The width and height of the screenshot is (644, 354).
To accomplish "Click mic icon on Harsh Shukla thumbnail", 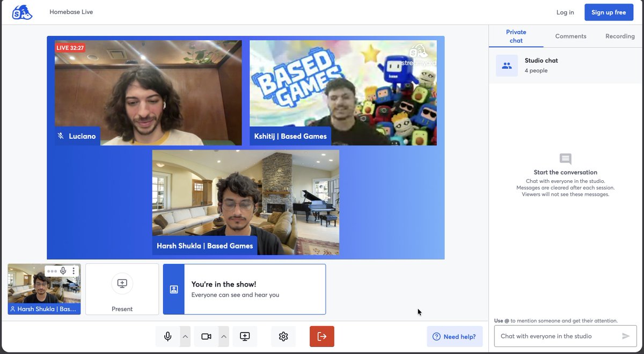I will tap(63, 271).
